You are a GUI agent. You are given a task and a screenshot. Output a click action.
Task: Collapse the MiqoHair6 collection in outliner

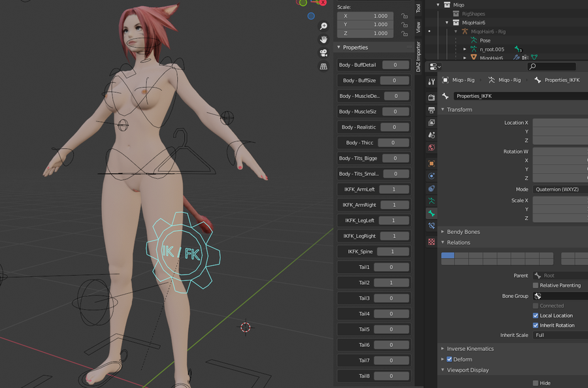tap(447, 22)
